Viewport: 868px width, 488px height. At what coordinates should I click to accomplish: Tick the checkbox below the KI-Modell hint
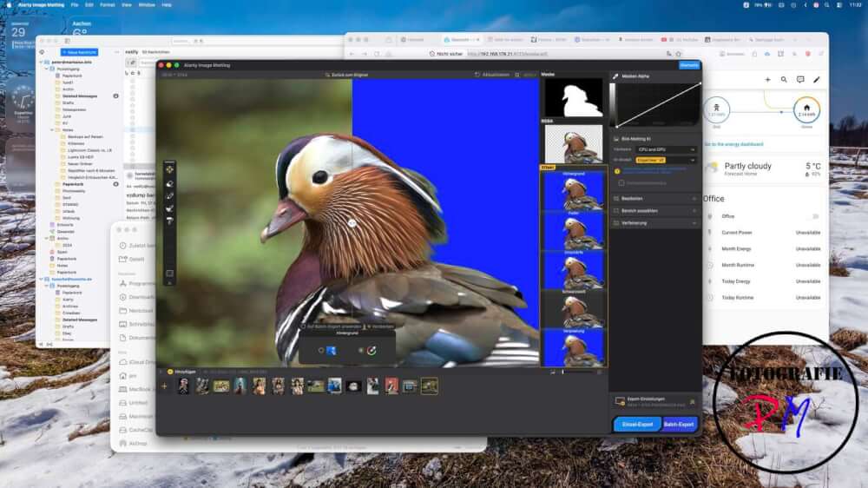pyautogui.click(x=621, y=183)
